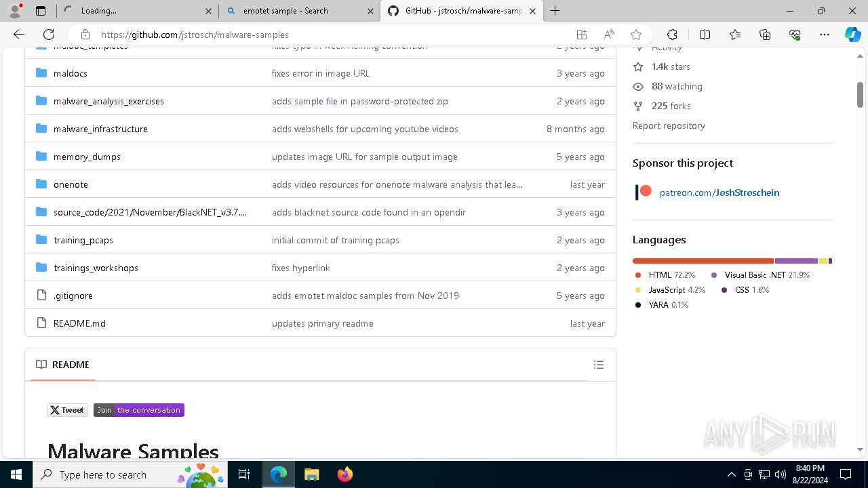The width and height of the screenshot is (868, 488).
Task: Close the emotet sample Search tab
Action: 370,11
